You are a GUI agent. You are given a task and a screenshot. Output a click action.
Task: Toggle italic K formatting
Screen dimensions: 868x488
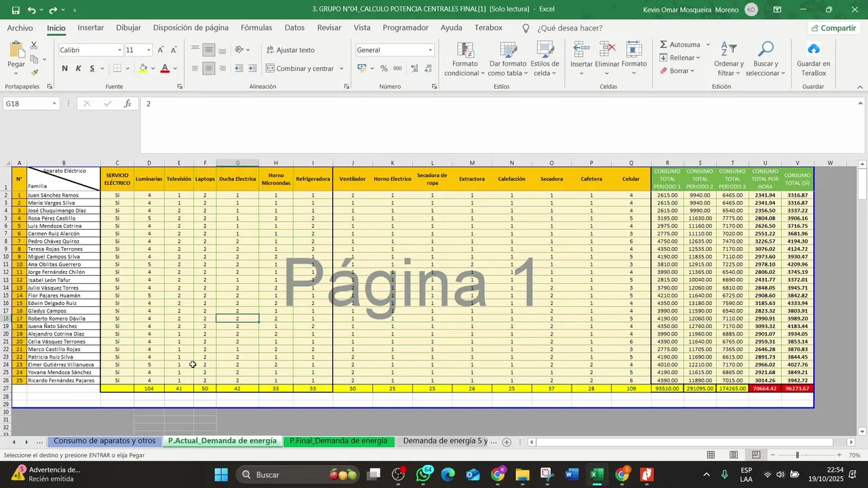tap(79, 68)
